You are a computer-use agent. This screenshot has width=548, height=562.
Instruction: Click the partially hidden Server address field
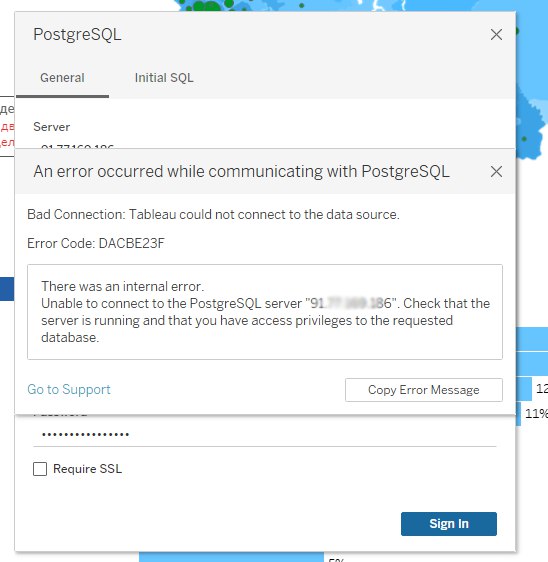pos(265,146)
